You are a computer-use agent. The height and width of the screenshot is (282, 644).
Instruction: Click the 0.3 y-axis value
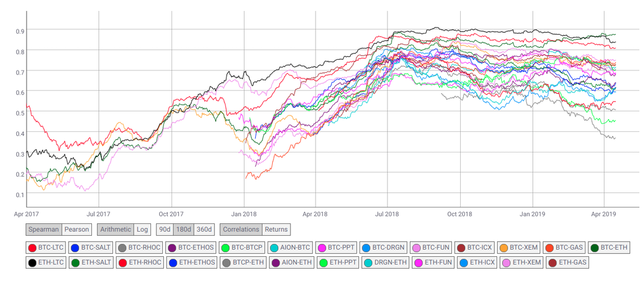20,154
